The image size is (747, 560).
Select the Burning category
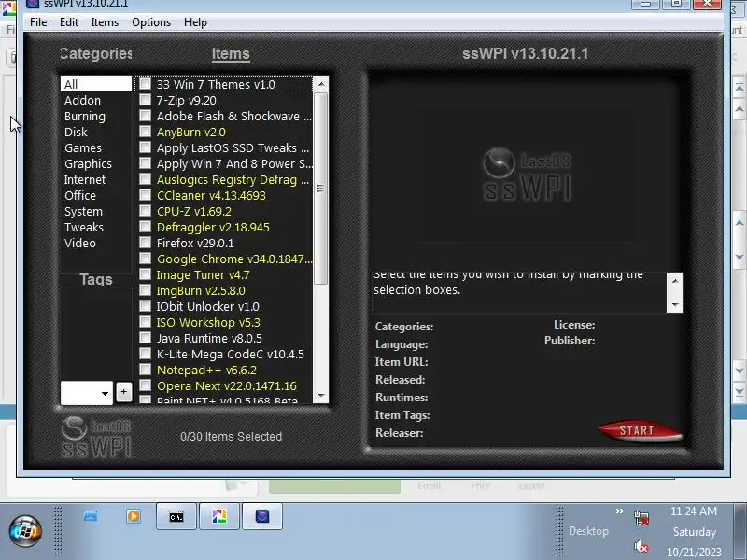96,116
